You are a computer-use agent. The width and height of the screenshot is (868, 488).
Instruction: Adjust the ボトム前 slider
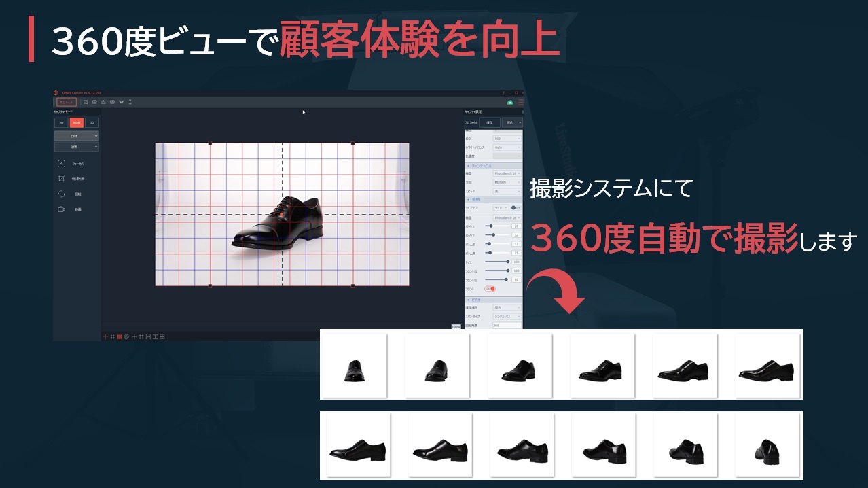497,243
